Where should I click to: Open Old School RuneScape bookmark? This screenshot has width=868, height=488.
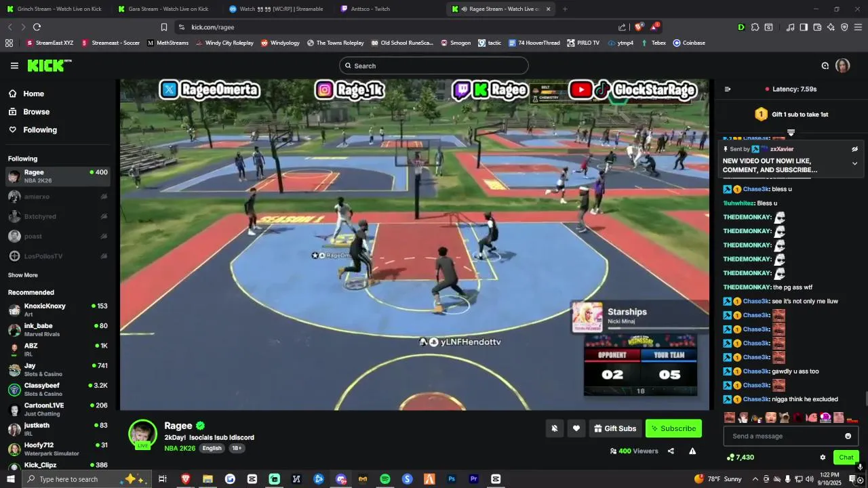pyautogui.click(x=402, y=43)
